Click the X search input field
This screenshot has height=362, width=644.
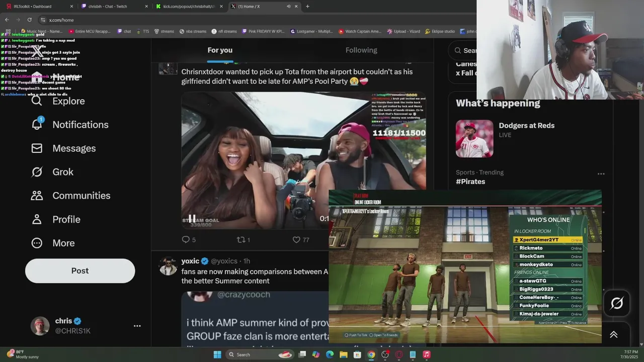[x=463, y=50]
